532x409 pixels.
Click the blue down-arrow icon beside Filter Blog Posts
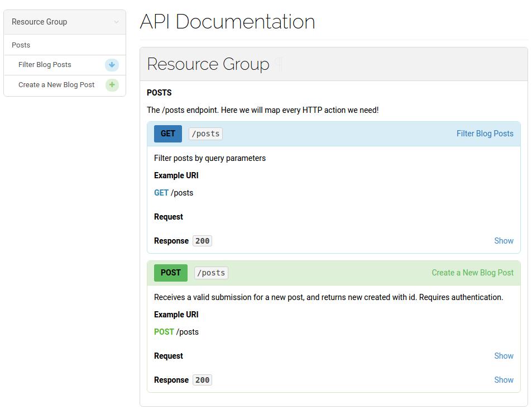112,65
